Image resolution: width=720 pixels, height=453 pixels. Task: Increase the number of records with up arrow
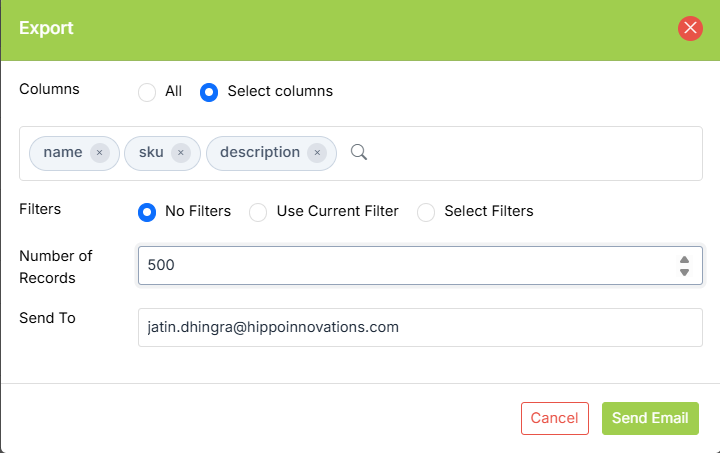pos(684,259)
